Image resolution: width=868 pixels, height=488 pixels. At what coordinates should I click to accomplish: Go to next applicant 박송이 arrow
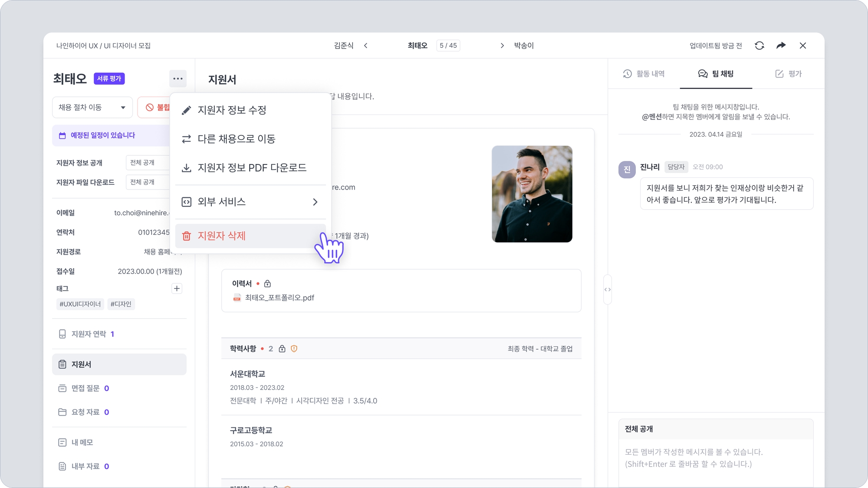click(x=502, y=46)
